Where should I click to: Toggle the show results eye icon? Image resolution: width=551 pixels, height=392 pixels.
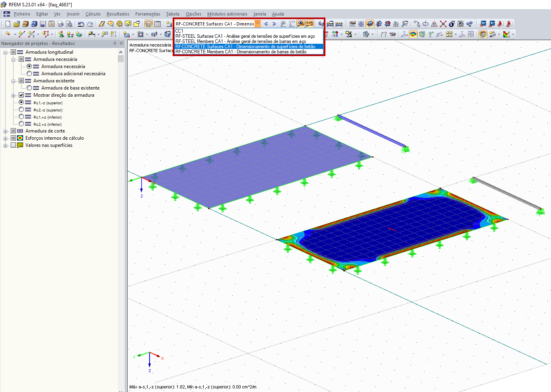tap(301, 24)
